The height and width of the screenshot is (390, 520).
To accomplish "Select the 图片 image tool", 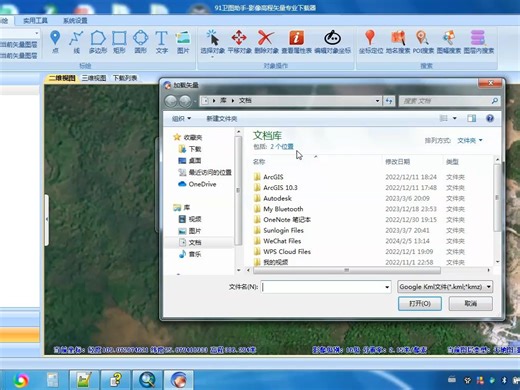I will click(183, 42).
